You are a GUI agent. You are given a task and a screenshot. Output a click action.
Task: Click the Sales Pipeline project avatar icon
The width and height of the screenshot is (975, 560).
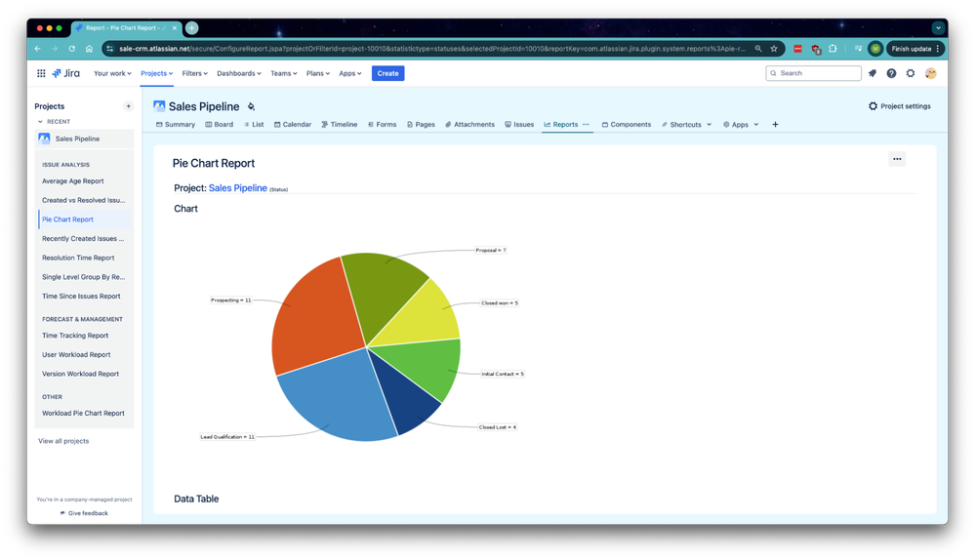point(159,106)
